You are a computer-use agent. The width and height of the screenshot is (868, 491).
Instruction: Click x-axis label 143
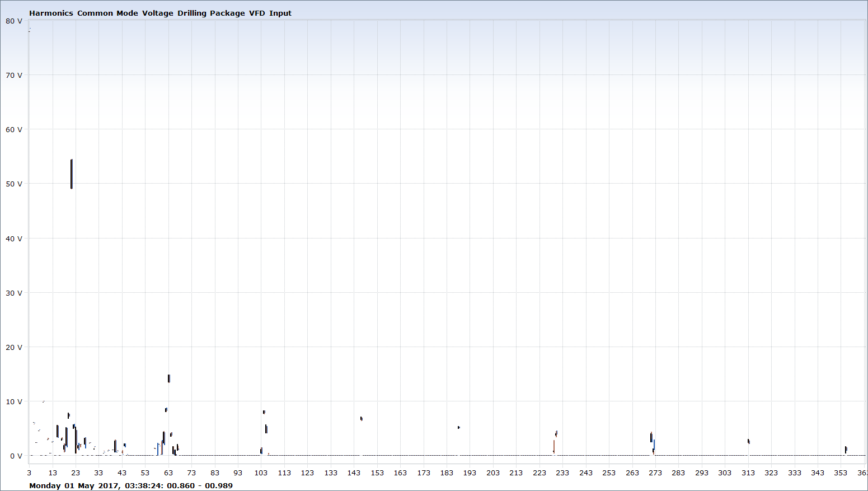coord(354,473)
